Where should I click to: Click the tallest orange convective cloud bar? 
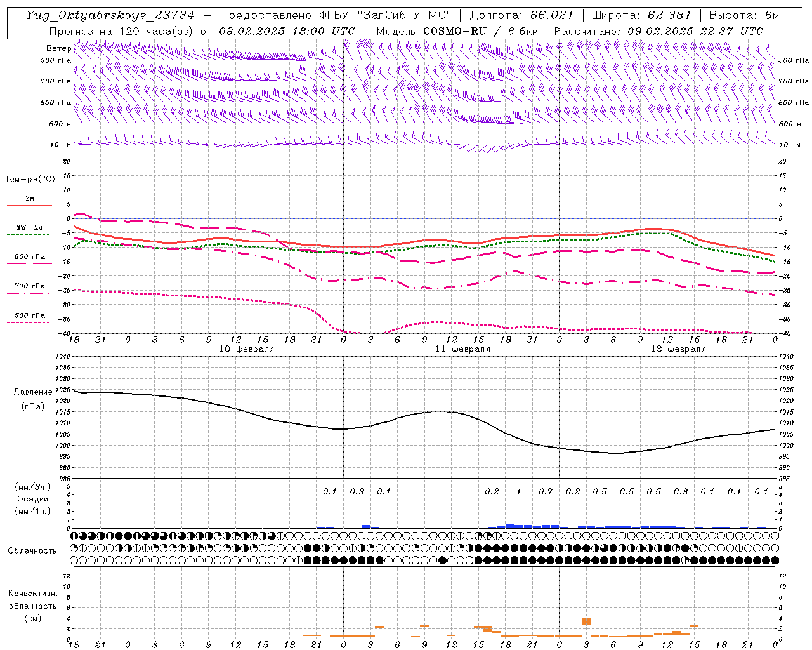point(586,621)
